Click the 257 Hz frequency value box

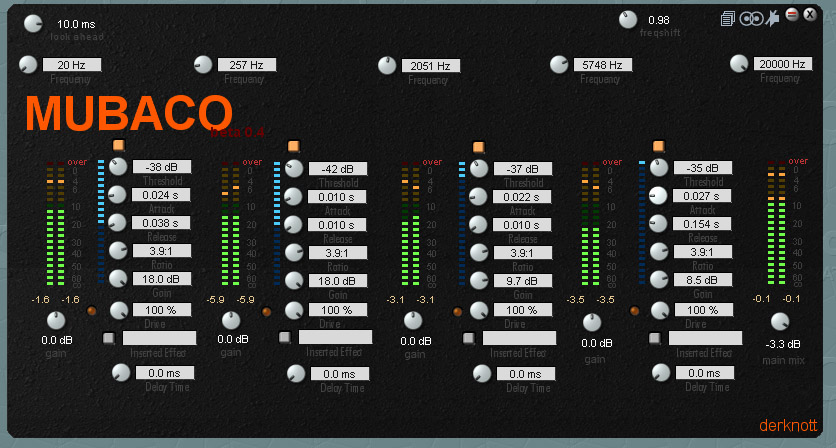[x=246, y=64]
